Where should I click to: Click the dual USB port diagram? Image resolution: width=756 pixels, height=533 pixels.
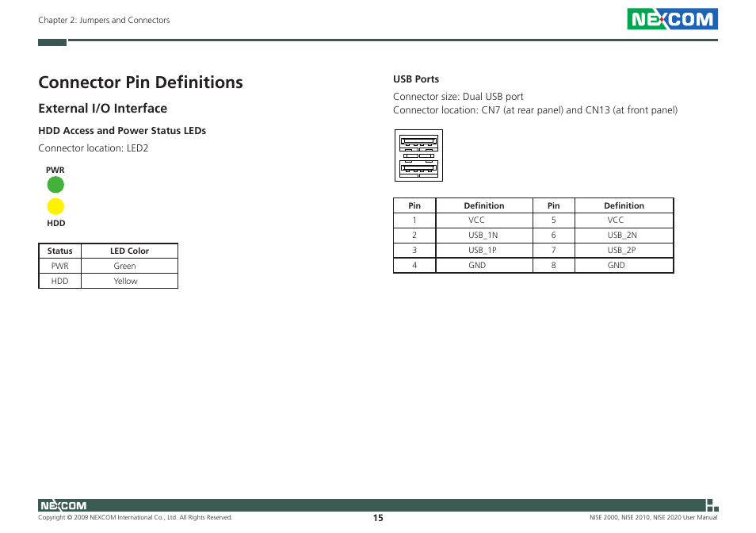[418, 155]
